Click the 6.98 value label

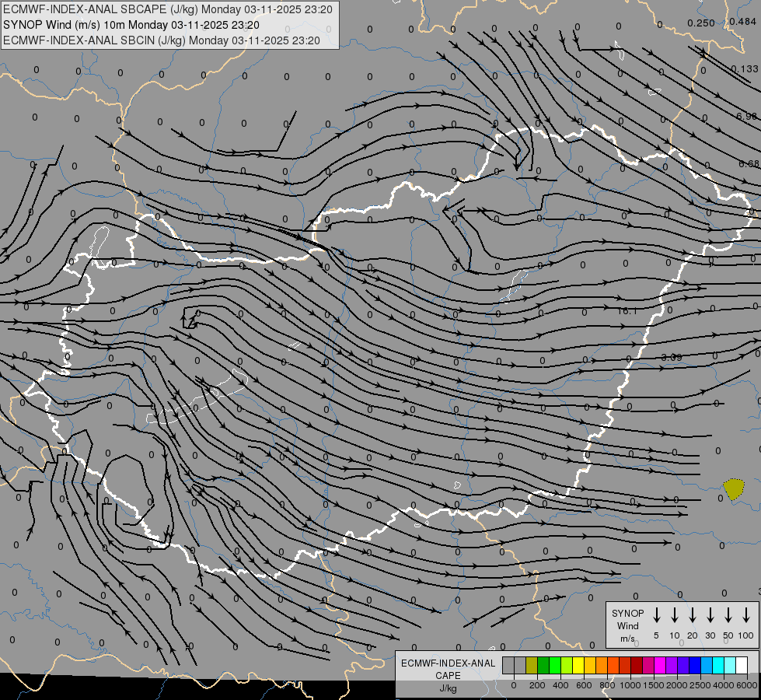tap(746, 116)
